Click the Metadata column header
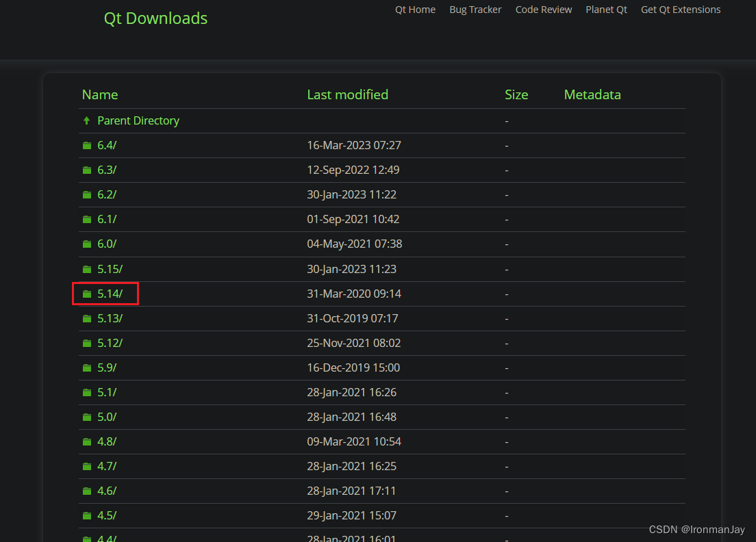This screenshot has width=756, height=542. pos(592,94)
